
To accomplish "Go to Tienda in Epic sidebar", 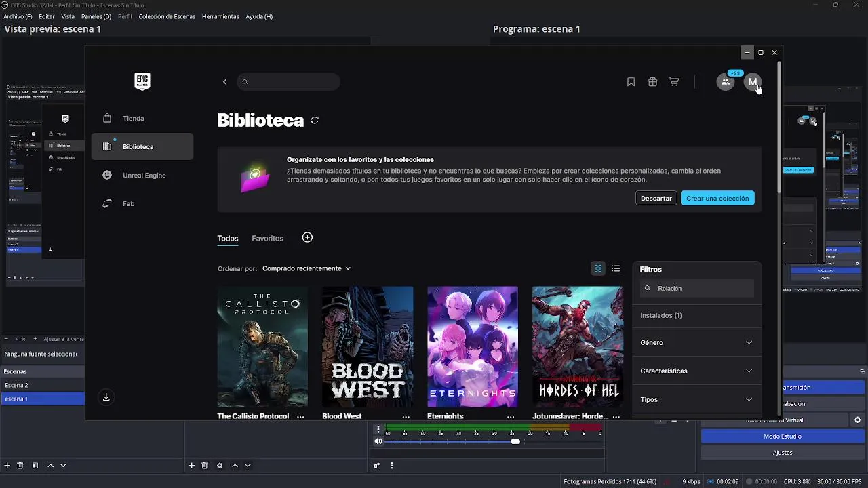I will 142,118.
